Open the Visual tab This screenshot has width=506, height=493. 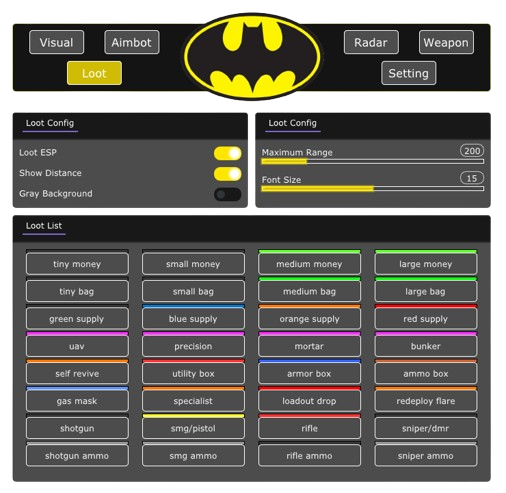point(56,42)
